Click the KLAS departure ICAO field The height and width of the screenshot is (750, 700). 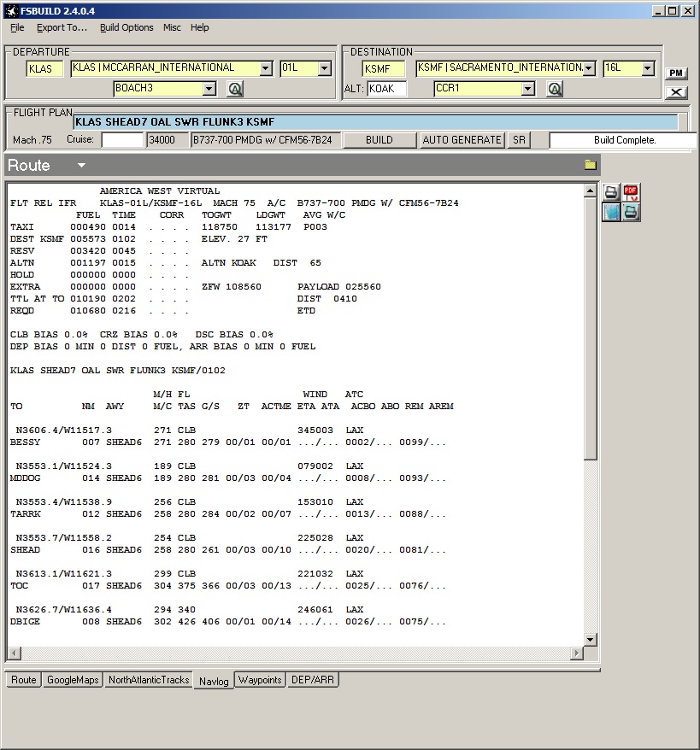pyautogui.click(x=44, y=69)
